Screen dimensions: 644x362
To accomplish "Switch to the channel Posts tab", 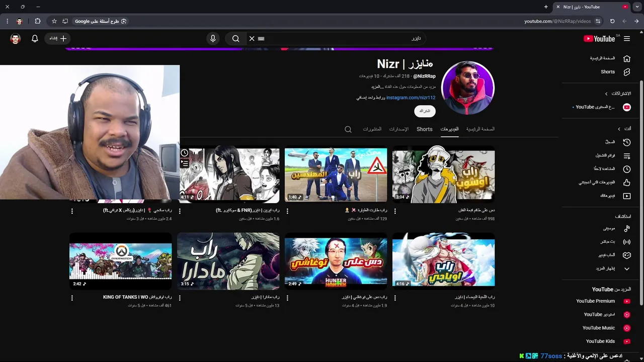I will point(372,129).
